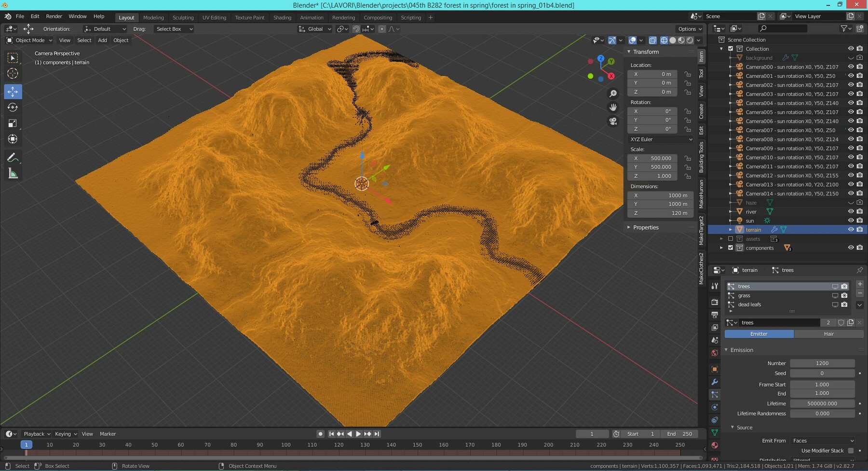Viewport: 868px width, 471px height.
Task: Toggle viewport visibility of the grass particle system
Action: [835, 295]
